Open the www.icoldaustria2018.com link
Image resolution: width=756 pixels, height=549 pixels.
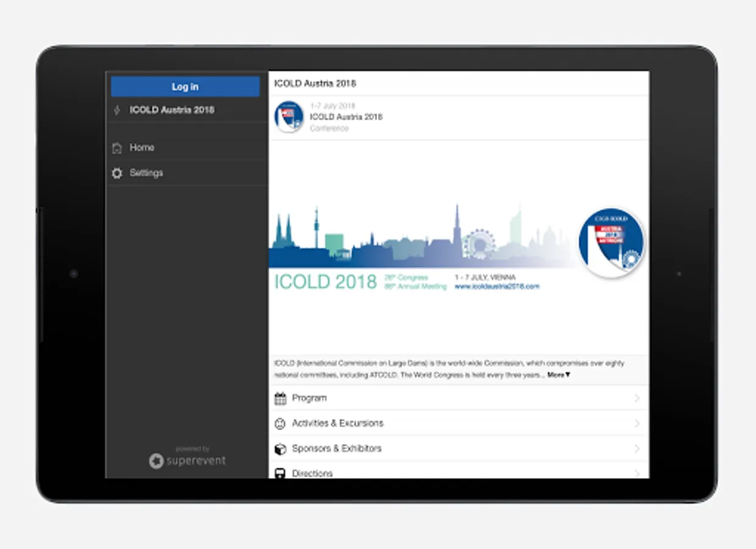pyautogui.click(x=497, y=286)
